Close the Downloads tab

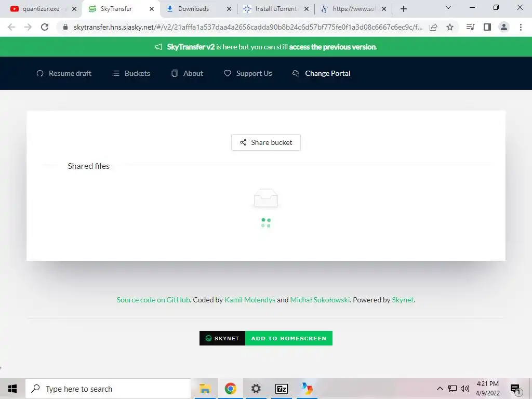pos(229,9)
